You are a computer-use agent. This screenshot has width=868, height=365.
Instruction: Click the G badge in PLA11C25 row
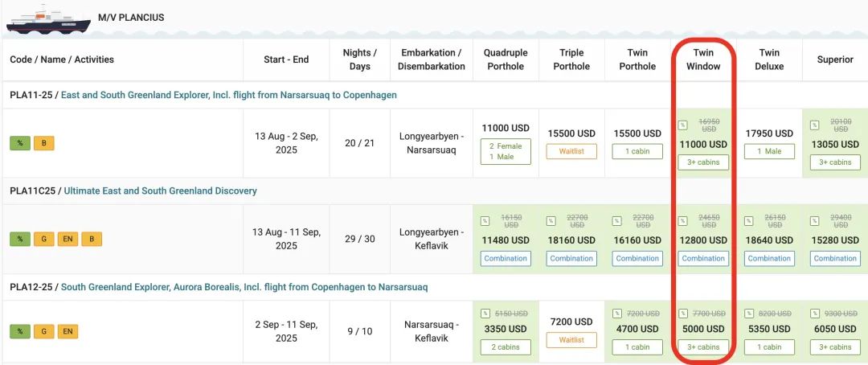point(43,240)
